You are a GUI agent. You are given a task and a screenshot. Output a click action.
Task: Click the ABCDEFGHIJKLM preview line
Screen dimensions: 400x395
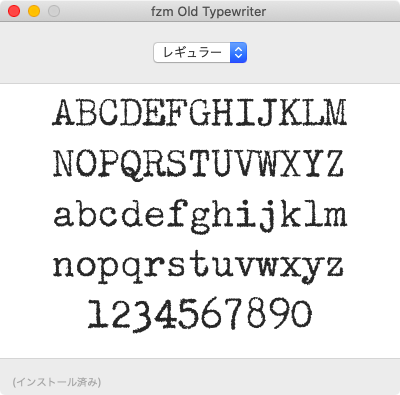coord(200,112)
